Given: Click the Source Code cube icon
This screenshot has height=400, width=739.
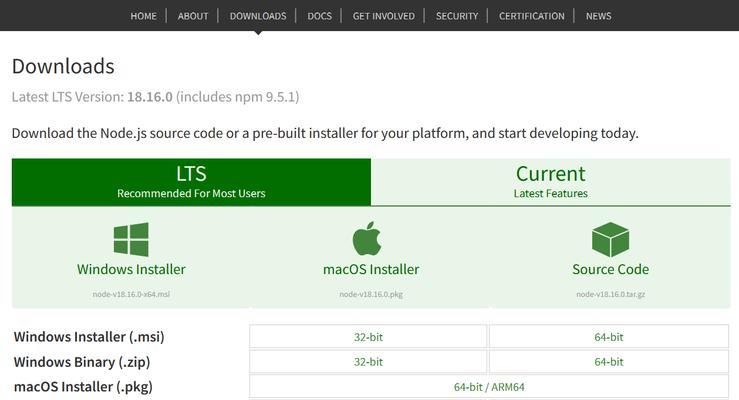Looking at the screenshot, I should pyautogui.click(x=610, y=239).
